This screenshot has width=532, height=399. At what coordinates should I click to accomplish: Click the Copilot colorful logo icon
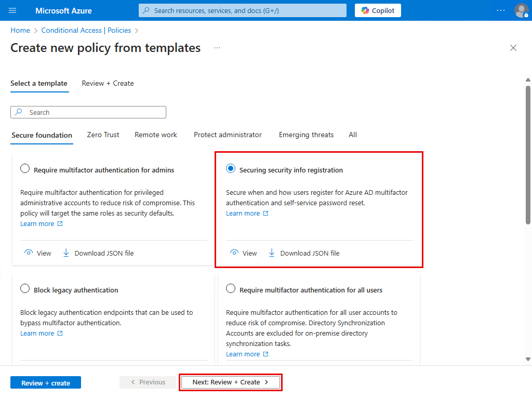(x=365, y=10)
